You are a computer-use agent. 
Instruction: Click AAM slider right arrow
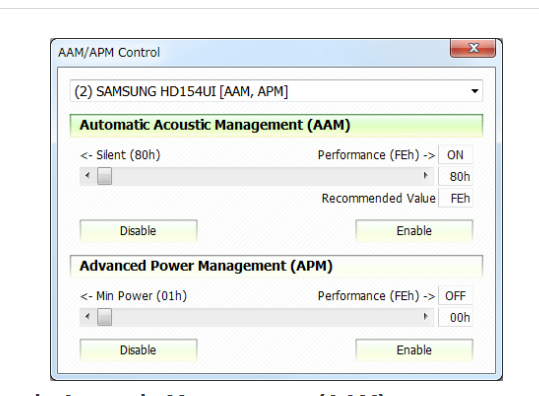click(x=426, y=176)
